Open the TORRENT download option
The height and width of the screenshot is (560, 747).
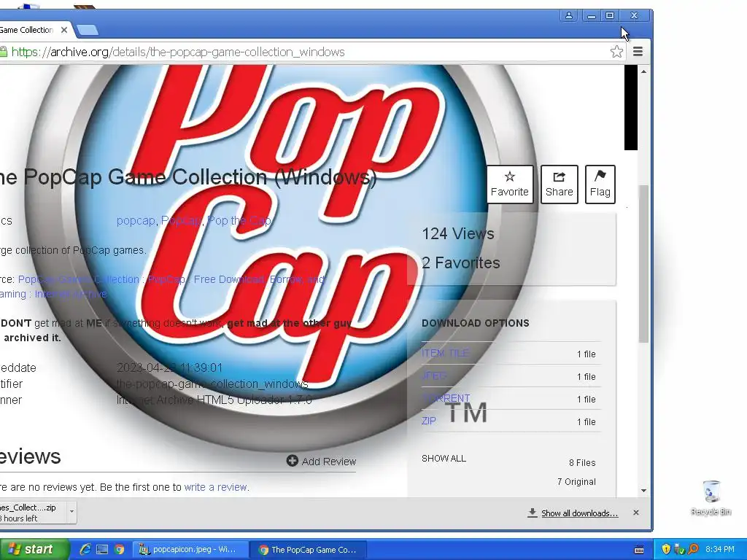click(446, 398)
